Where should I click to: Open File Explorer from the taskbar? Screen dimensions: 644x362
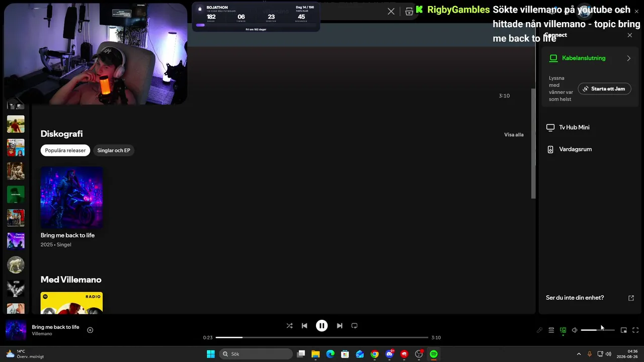(315, 354)
